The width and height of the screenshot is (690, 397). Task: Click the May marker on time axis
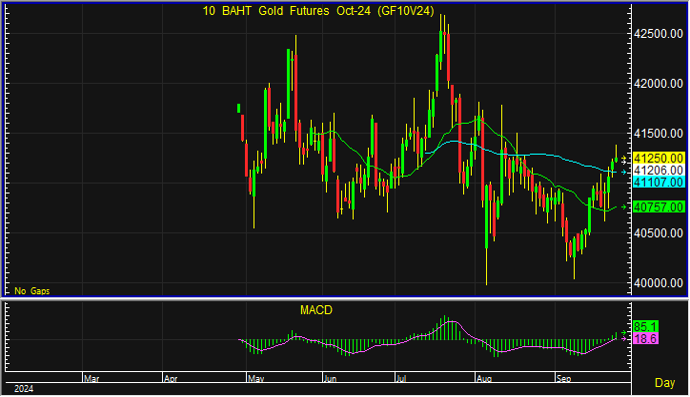pyautogui.click(x=256, y=379)
